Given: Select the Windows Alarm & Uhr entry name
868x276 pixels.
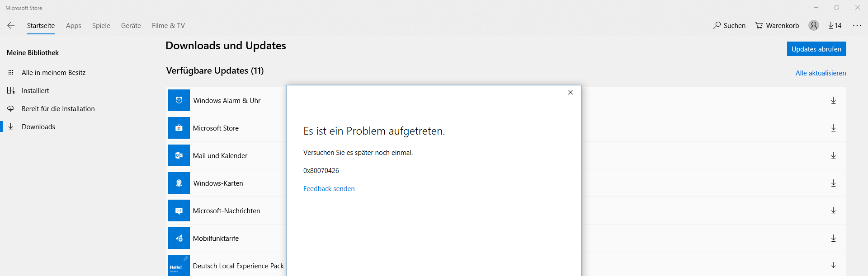Looking at the screenshot, I should point(227,101).
